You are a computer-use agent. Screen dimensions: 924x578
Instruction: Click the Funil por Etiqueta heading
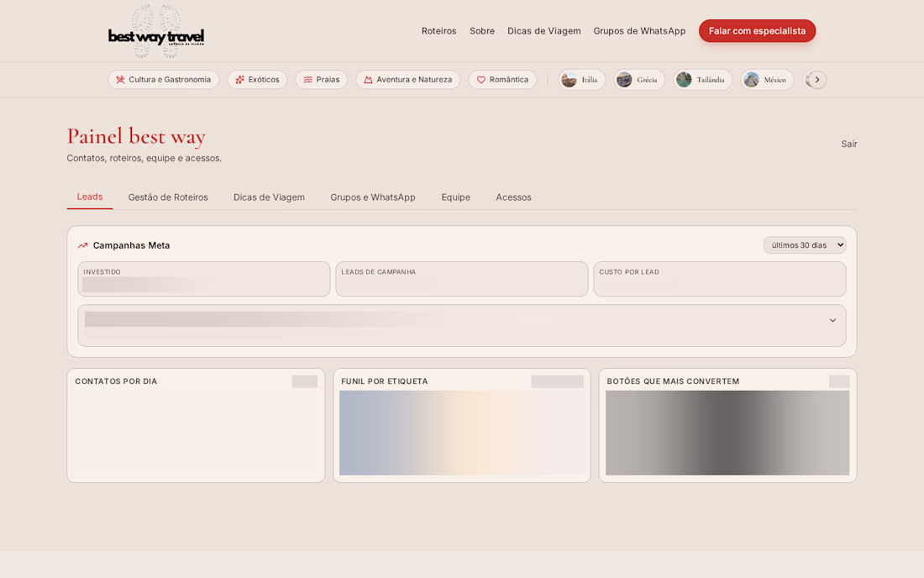384,381
